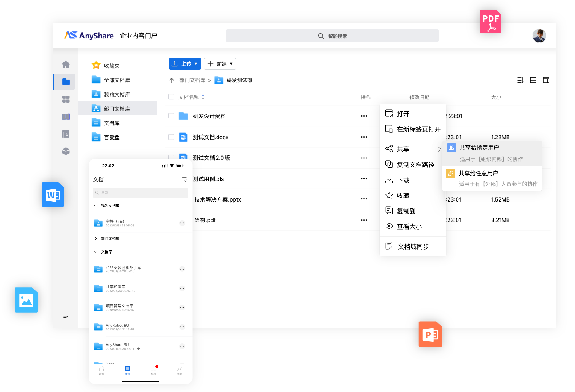Screen dimensions: 575x392
Task: Open more options for AnyRobot BU in mobile view
Action: pos(182,327)
